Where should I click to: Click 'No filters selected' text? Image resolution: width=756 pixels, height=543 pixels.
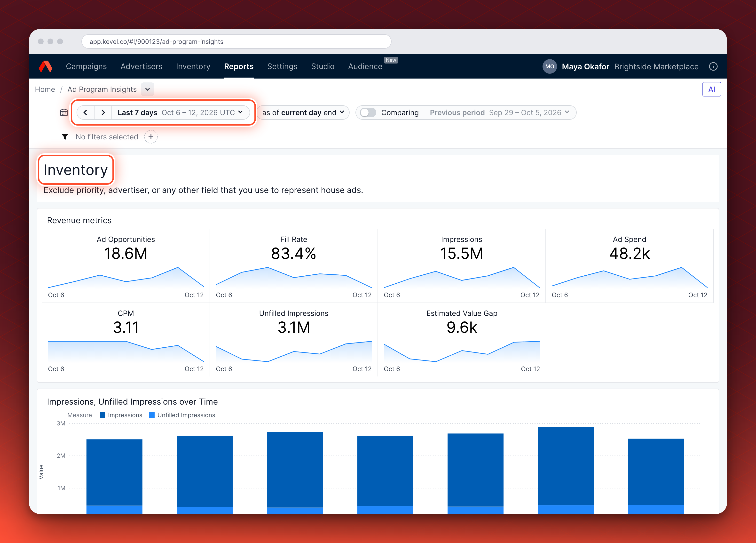pos(107,137)
